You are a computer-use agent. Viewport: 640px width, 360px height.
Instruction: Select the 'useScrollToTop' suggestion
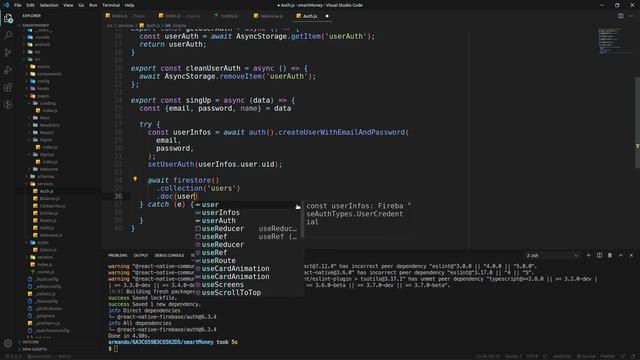[x=248, y=293]
